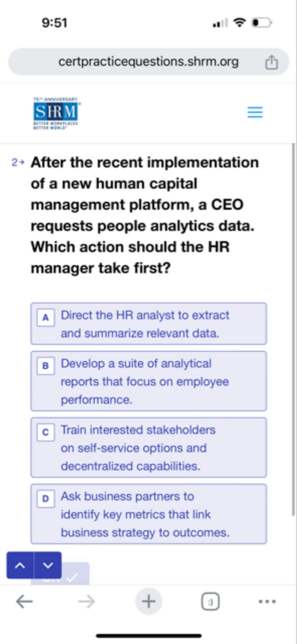Screen dimensions: 297x644
Task: Tap the certpracticequestions.shrm.org address bar
Action: pos(148,61)
